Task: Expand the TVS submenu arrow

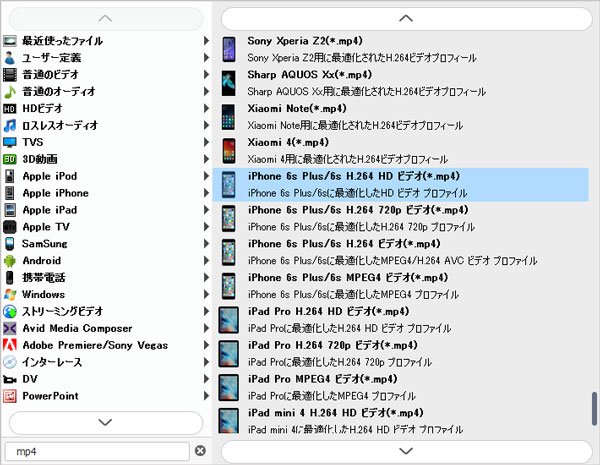Action: pyautogui.click(x=206, y=142)
